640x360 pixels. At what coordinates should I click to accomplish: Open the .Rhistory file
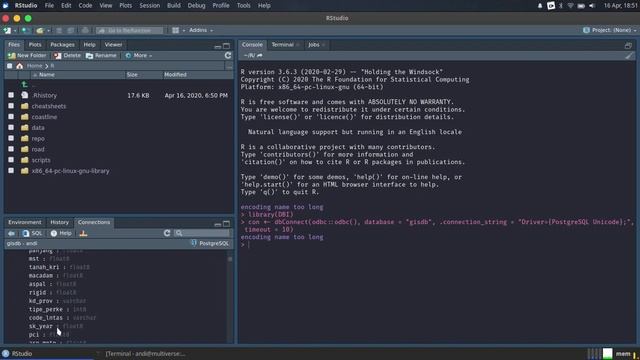coord(44,95)
